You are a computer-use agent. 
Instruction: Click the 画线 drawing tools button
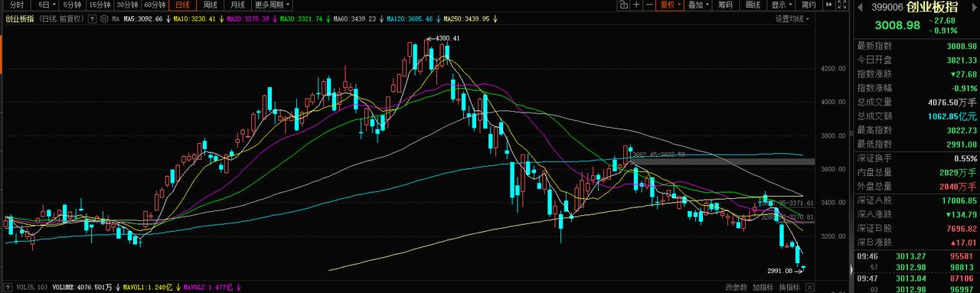[x=753, y=5]
